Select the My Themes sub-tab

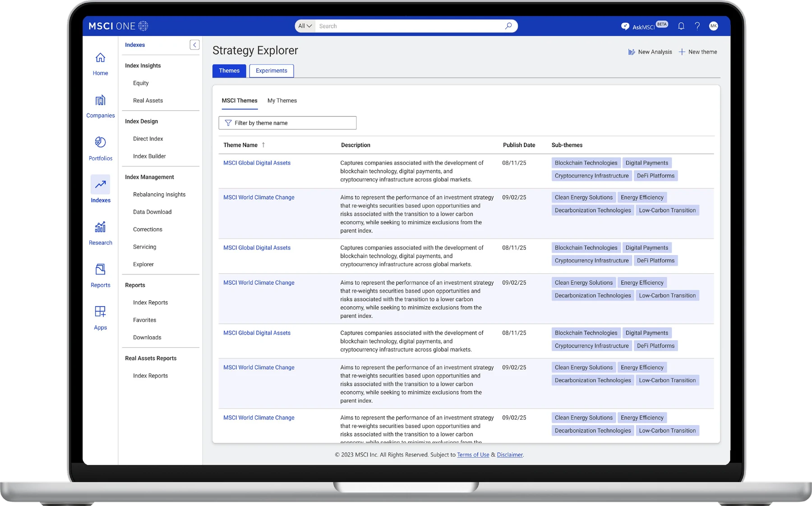pyautogui.click(x=282, y=101)
